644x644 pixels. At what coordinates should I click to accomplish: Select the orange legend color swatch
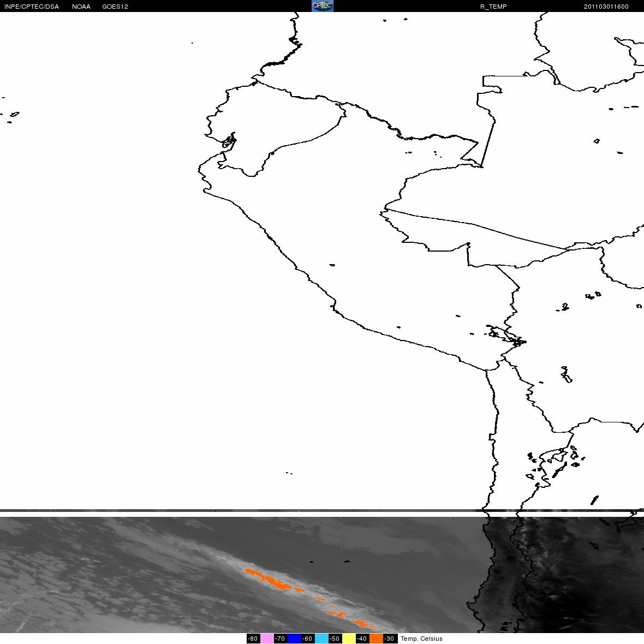click(376, 639)
